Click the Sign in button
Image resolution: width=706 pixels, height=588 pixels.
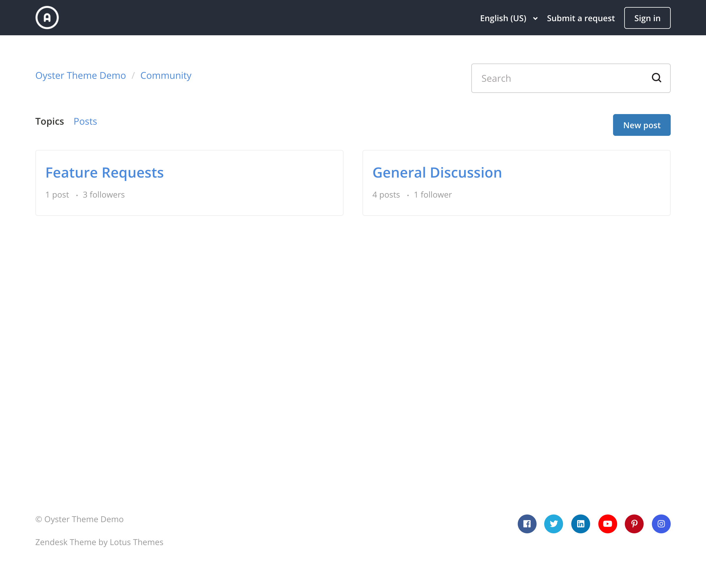click(647, 18)
